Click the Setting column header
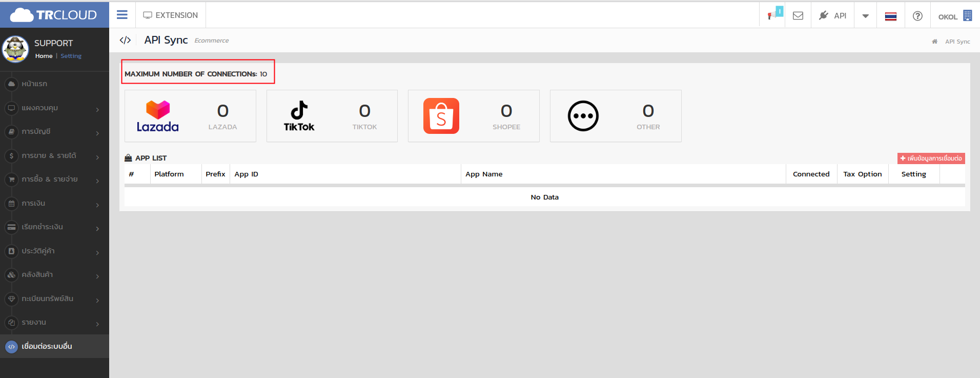Viewport: 980px width, 378px height. [914, 174]
